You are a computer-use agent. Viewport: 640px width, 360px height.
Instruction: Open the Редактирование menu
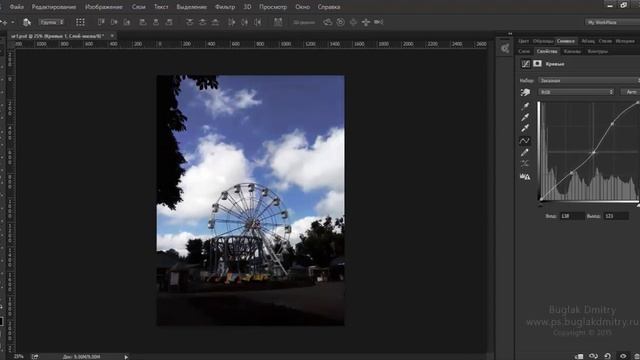click(54, 7)
